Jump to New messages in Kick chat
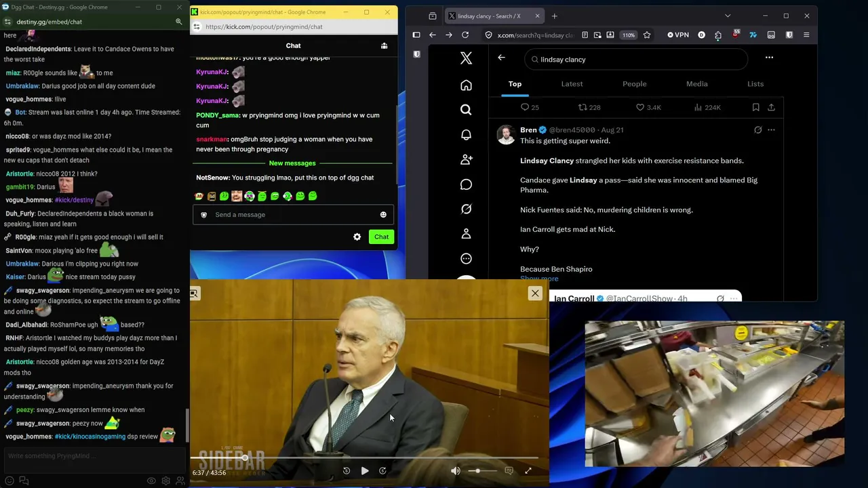868x488 pixels. [292, 163]
